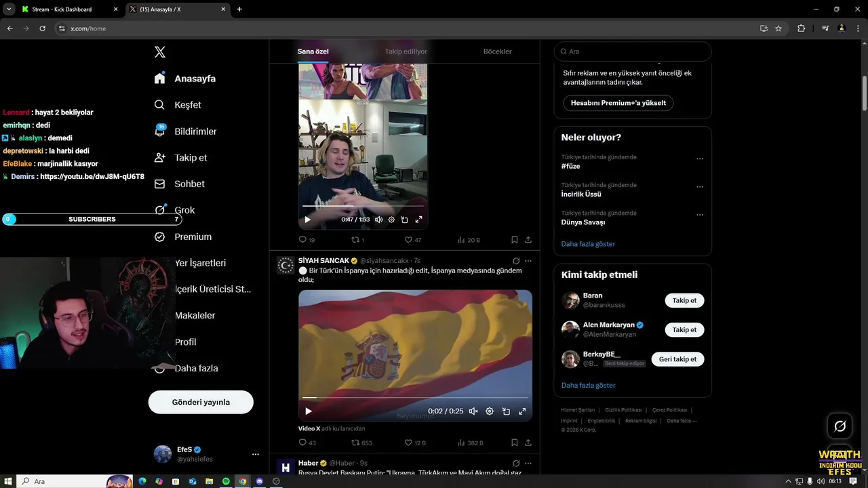
Task: Share the first video post
Action: pyautogui.click(x=528, y=240)
